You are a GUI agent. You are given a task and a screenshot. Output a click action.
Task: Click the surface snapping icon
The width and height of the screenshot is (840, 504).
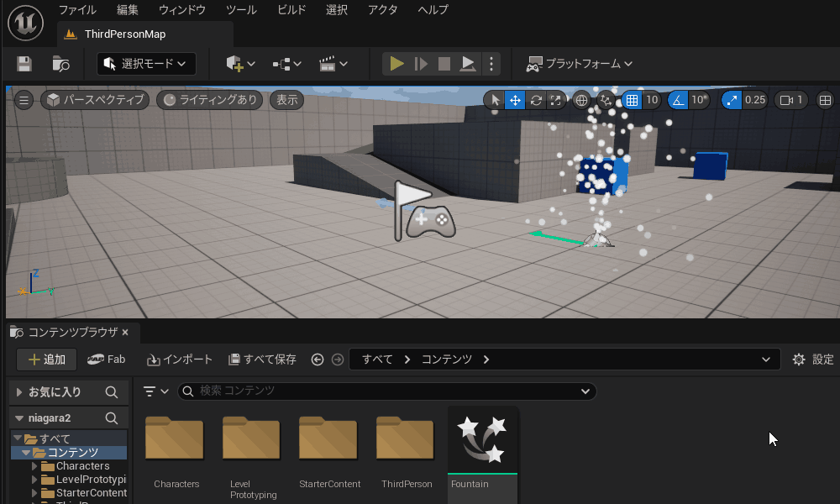point(606,100)
